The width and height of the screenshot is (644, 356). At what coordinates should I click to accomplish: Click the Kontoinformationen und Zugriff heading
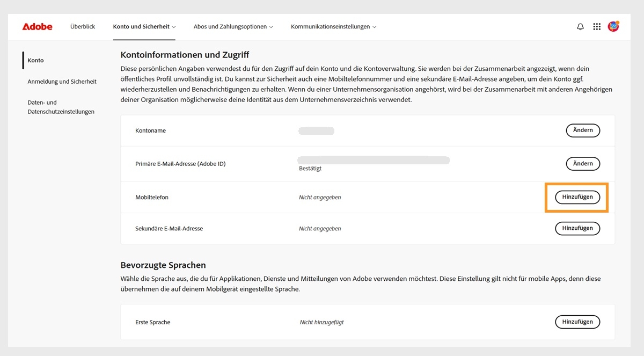tap(185, 54)
